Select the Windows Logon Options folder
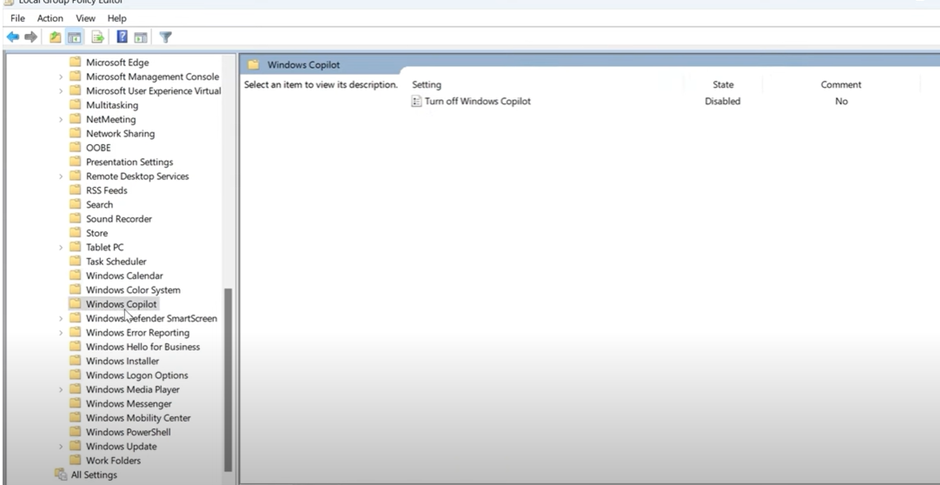This screenshot has height=485, width=940. 137,375
